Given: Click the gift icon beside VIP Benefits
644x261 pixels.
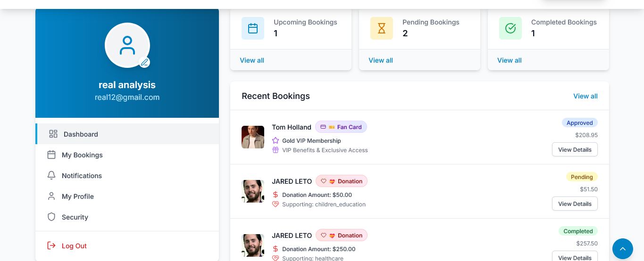Looking at the screenshot, I should click(276, 150).
